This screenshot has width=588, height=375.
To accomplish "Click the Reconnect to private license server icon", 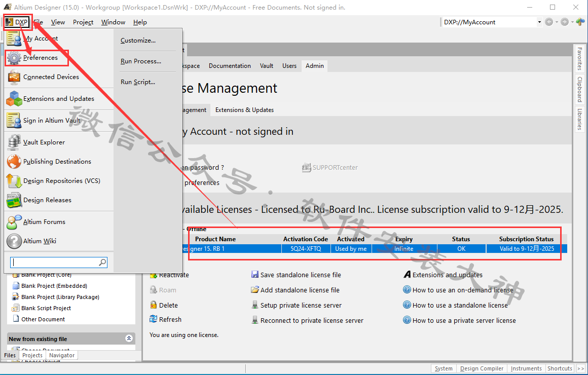I will [255, 320].
